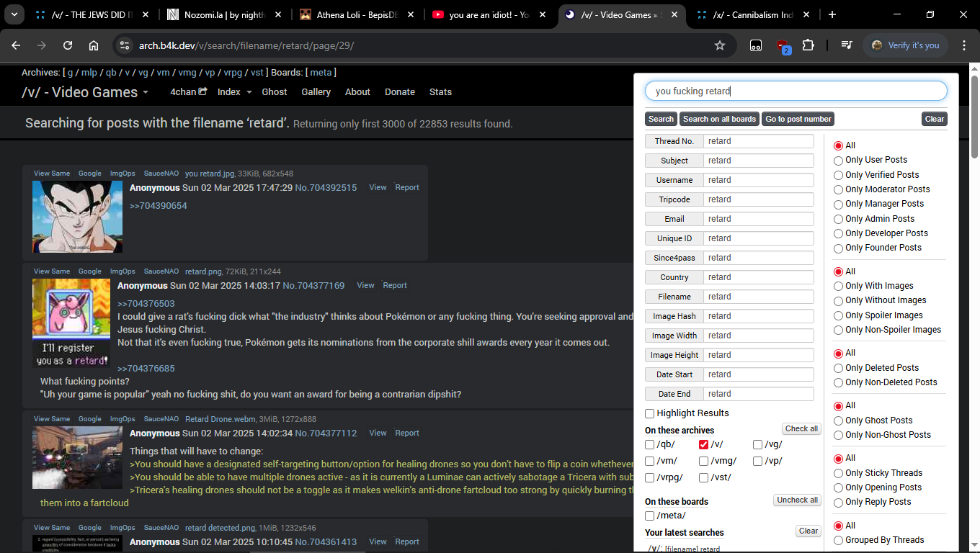
Task: Click Search on all boards
Action: coord(719,119)
